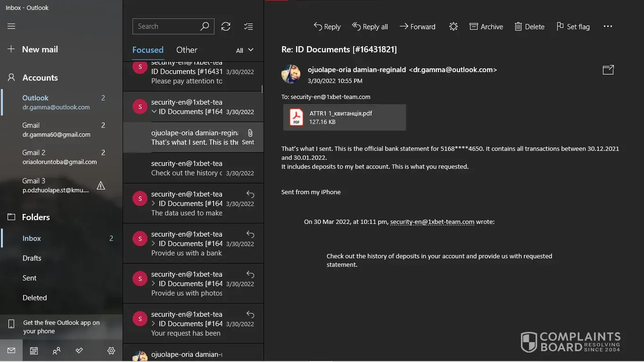
Task: Click the Archive toolbar icon
Action: click(x=486, y=27)
